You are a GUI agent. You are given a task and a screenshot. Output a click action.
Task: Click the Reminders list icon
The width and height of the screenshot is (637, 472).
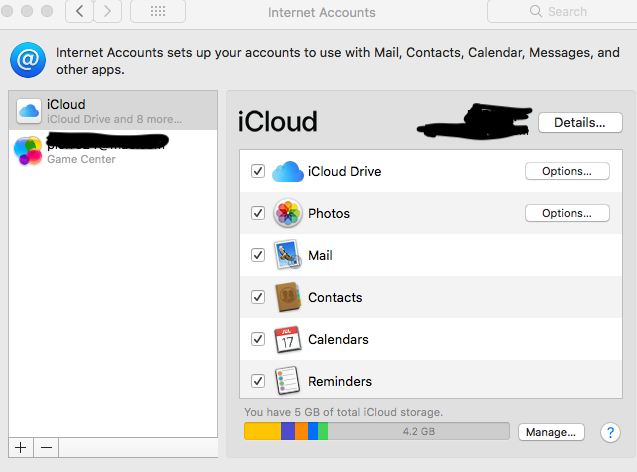pyautogui.click(x=288, y=381)
